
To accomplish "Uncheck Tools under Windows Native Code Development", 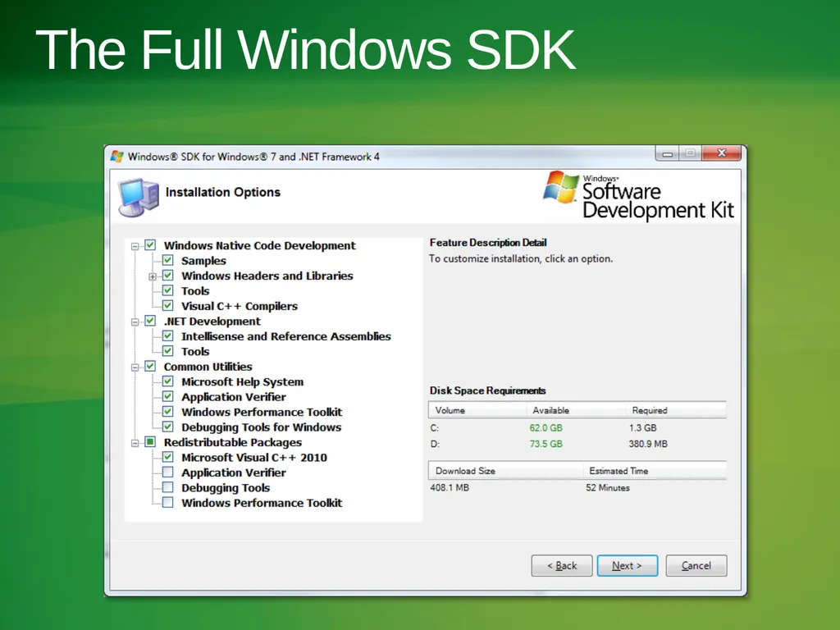I will coord(168,290).
